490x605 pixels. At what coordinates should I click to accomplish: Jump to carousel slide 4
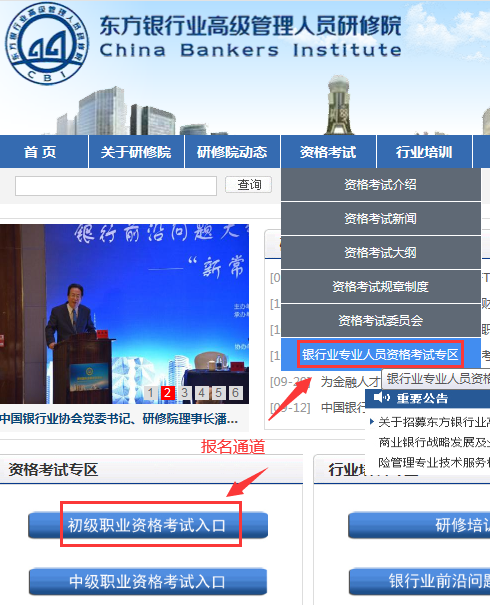click(201, 393)
